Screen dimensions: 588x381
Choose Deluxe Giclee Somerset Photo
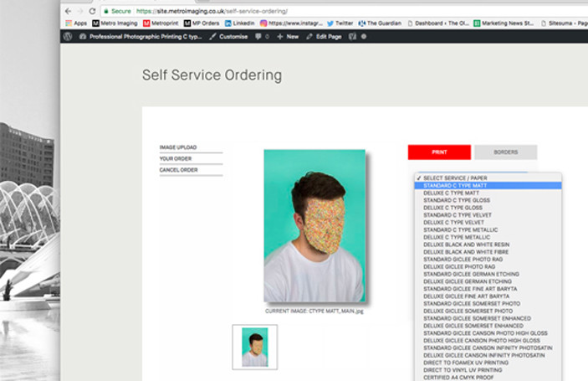488,311
